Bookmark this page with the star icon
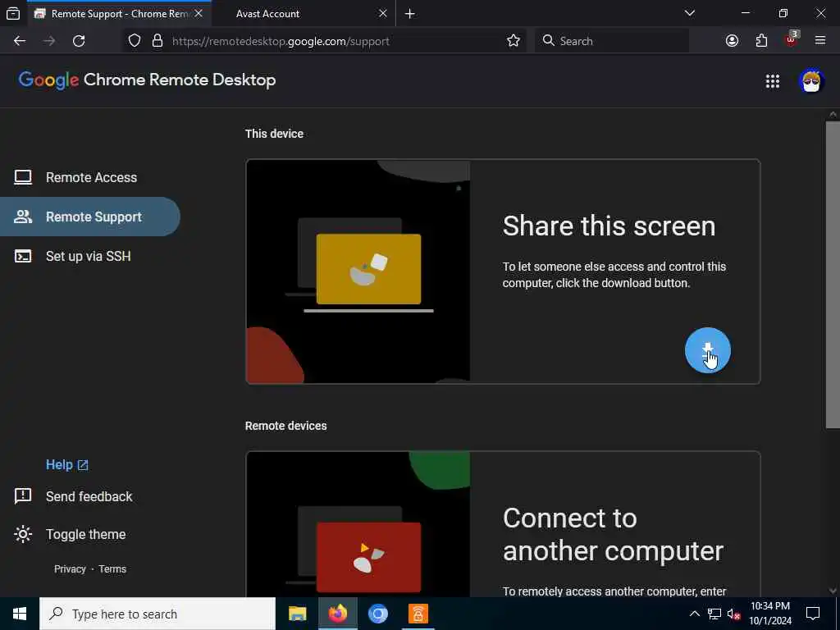Screen dimensions: 840x630 (x=514, y=41)
